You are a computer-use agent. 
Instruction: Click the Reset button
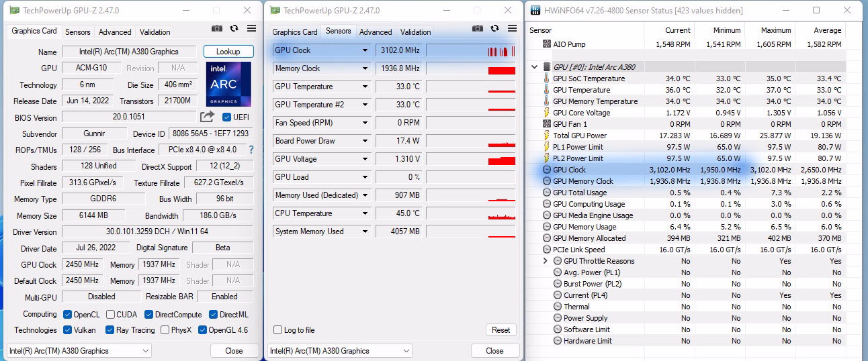point(501,330)
